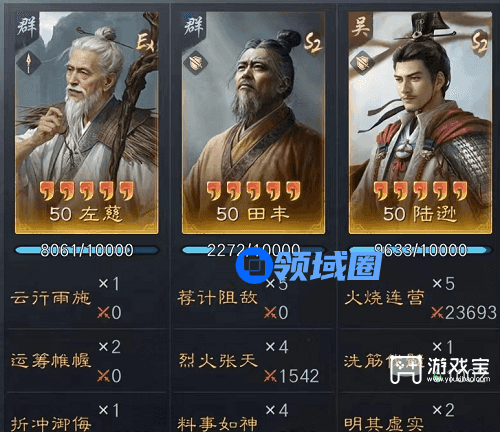Select the 料事如神 skill entry
Image resolution: width=500 pixels, height=432 pixels.
[217, 424]
